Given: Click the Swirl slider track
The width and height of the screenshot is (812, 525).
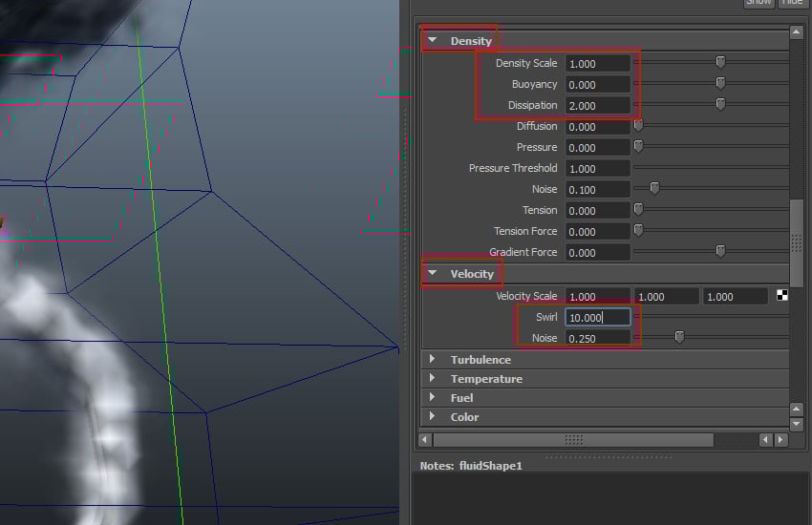Looking at the screenshot, I should pyautogui.click(x=711, y=316).
